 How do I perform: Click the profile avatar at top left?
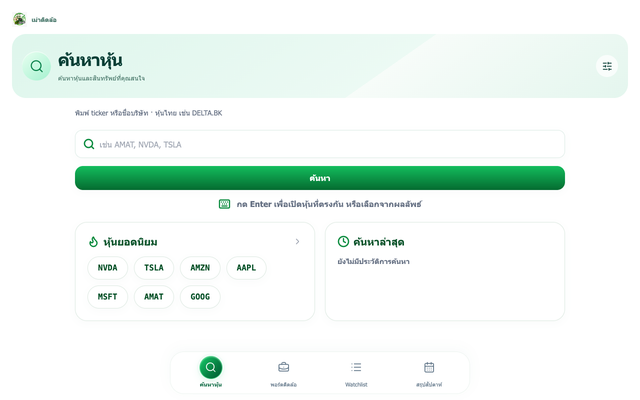click(x=19, y=19)
